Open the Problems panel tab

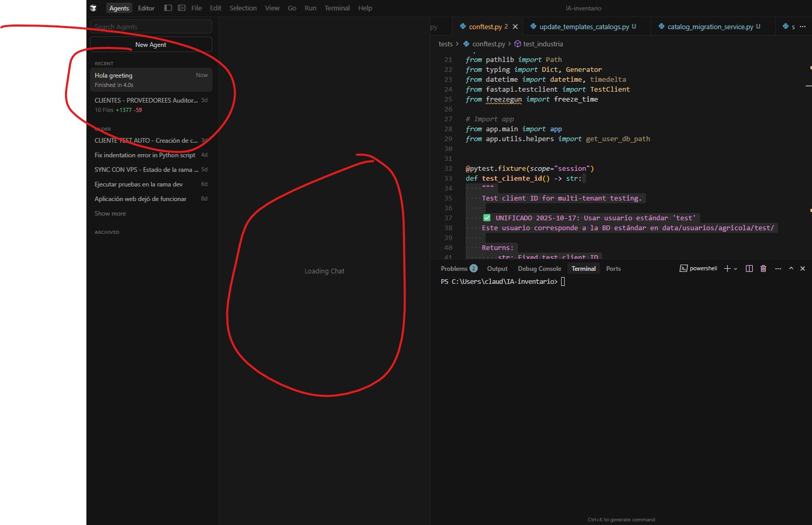(459, 269)
